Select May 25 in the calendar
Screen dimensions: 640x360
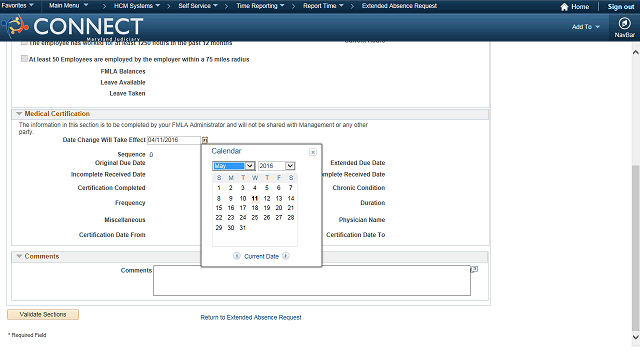point(255,218)
